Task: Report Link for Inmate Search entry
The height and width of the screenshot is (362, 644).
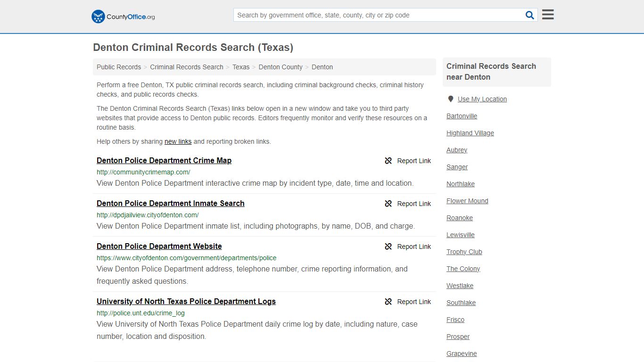Action: pos(414,204)
